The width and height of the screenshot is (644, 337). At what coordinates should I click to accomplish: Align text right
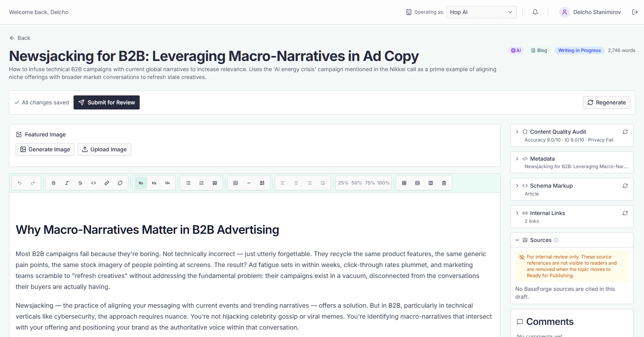click(x=309, y=183)
